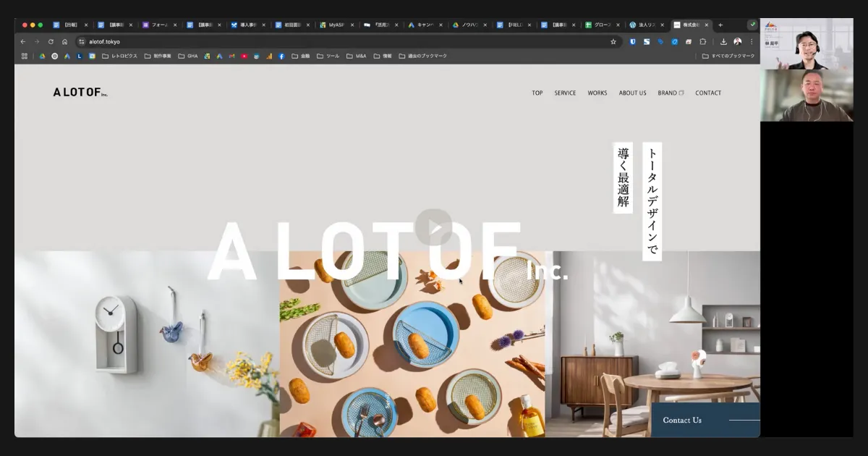Open Chrome's three-dot menu
Viewport: 868px width, 456px height.
pos(752,42)
